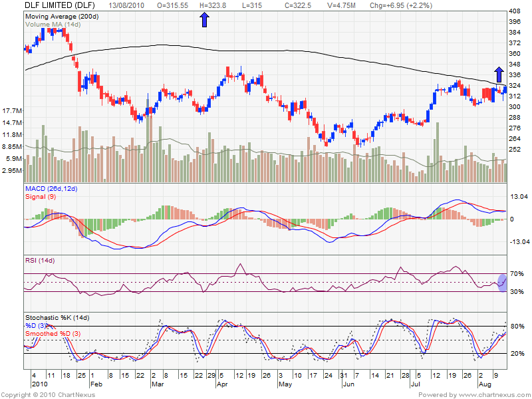Select the Signal (9) legend label

(x=41, y=198)
